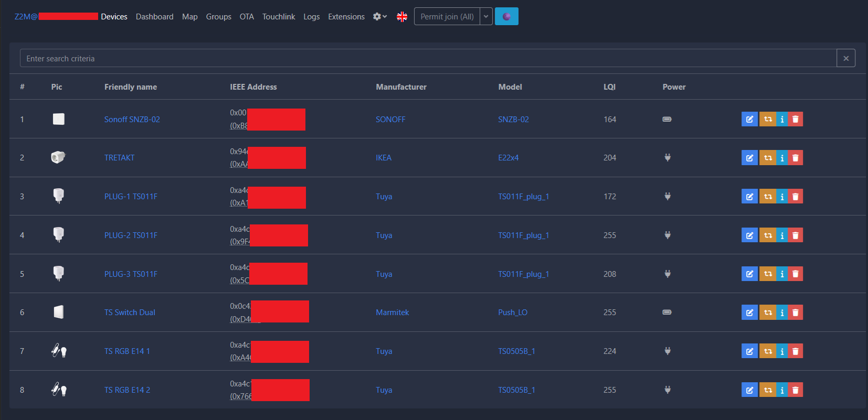Click the SNZB-02 model link
The width and height of the screenshot is (868, 420).
pyautogui.click(x=513, y=120)
